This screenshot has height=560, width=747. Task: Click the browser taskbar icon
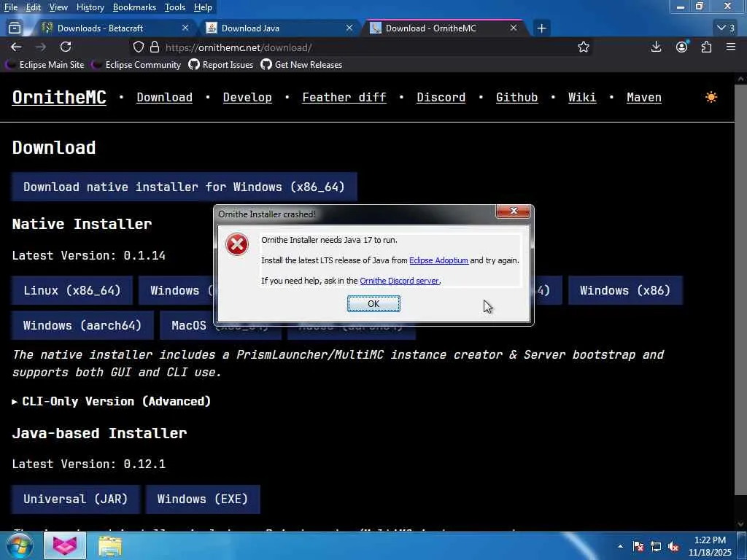point(65,545)
